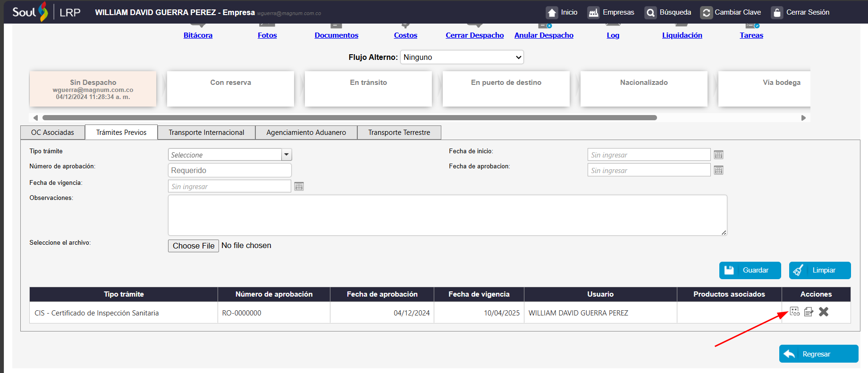Open the Cerrar Despacho link
868x373 pixels.
tap(474, 35)
